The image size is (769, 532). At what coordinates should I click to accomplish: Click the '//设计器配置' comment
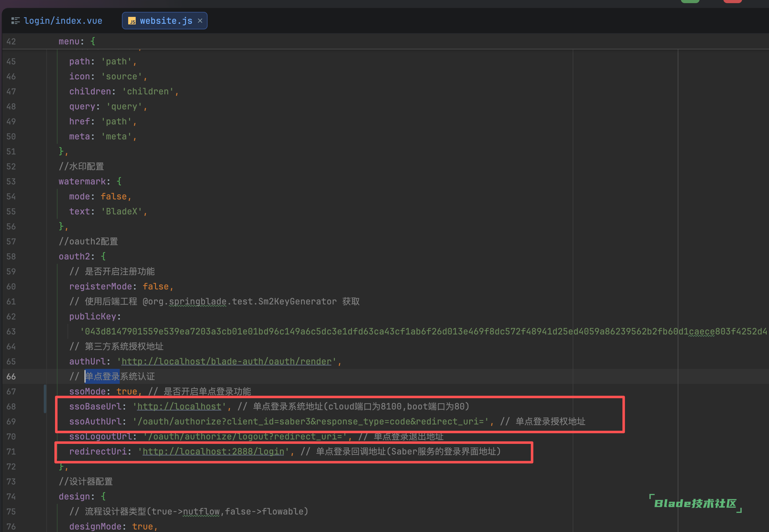click(86, 481)
